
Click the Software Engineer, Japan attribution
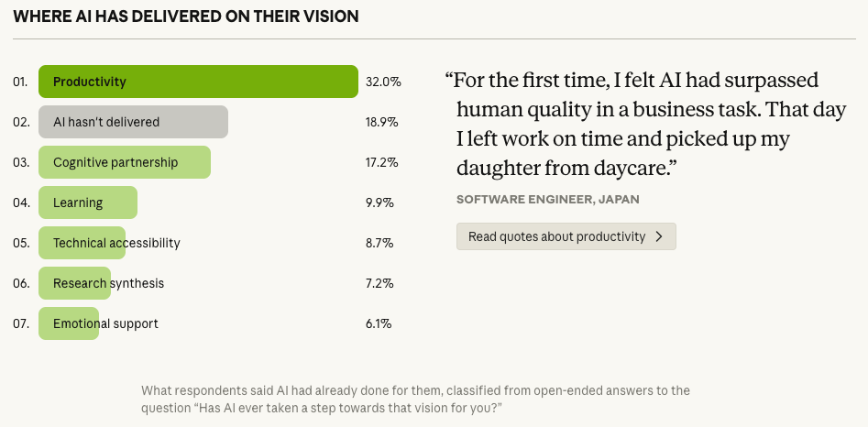click(x=547, y=199)
